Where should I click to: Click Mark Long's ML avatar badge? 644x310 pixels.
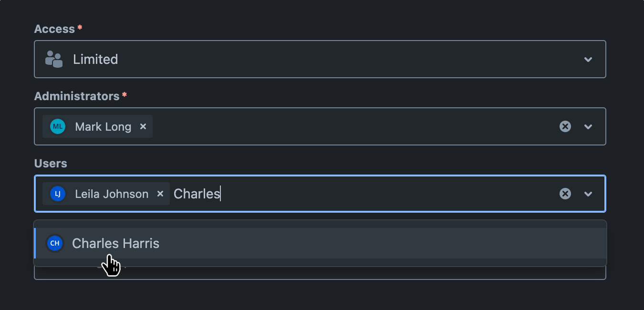[x=57, y=126]
